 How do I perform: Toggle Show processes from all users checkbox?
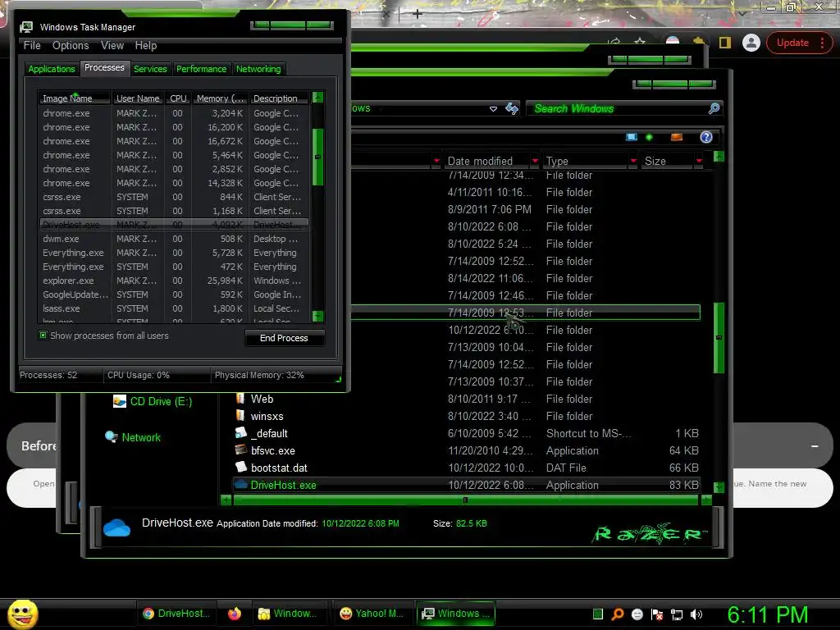43,336
